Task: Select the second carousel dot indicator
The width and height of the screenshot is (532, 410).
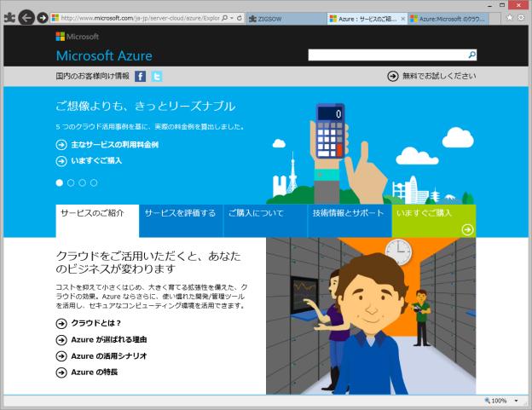Action: (x=71, y=182)
